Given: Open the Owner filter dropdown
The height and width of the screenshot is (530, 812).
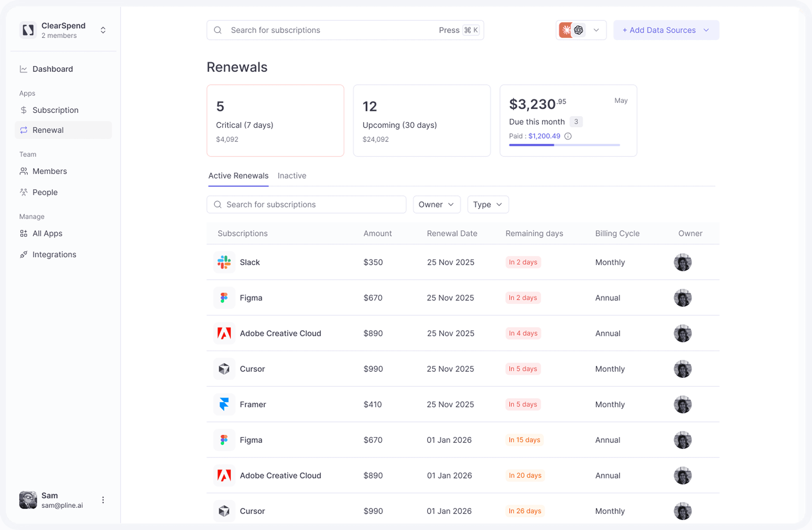Looking at the screenshot, I should click(436, 204).
